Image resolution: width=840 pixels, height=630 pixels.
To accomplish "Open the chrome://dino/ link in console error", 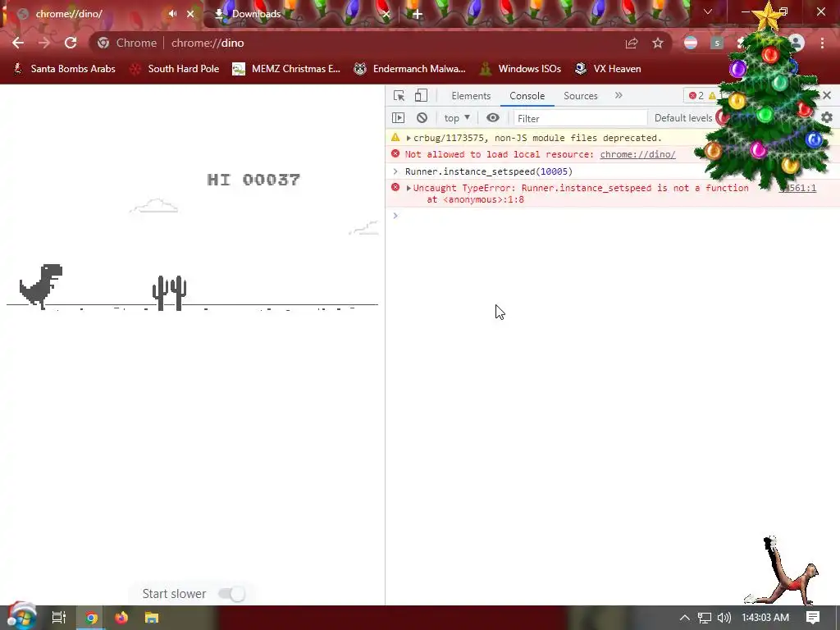I will (x=637, y=154).
